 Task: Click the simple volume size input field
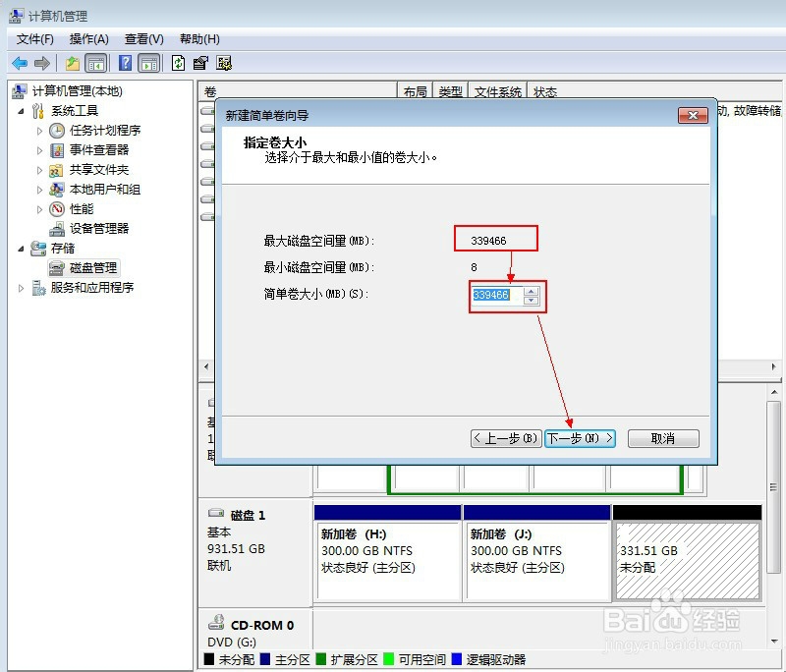(x=497, y=295)
